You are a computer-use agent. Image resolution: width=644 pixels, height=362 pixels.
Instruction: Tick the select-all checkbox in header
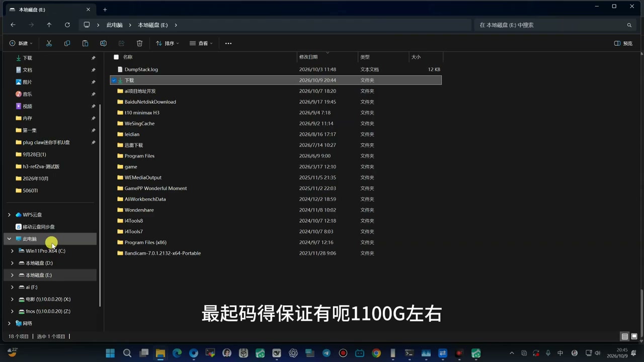(x=116, y=57)
